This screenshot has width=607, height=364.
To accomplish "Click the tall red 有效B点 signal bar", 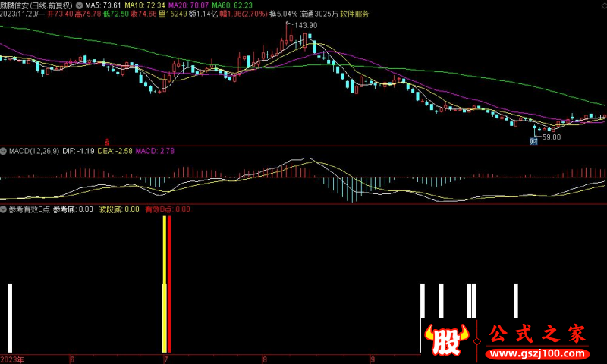I will tap(169, 284).
